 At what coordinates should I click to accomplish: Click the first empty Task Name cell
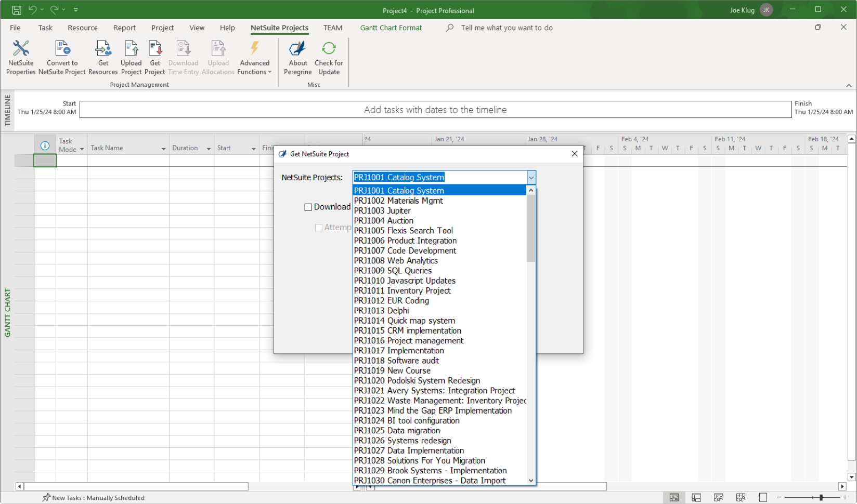[x=128, y=161]
